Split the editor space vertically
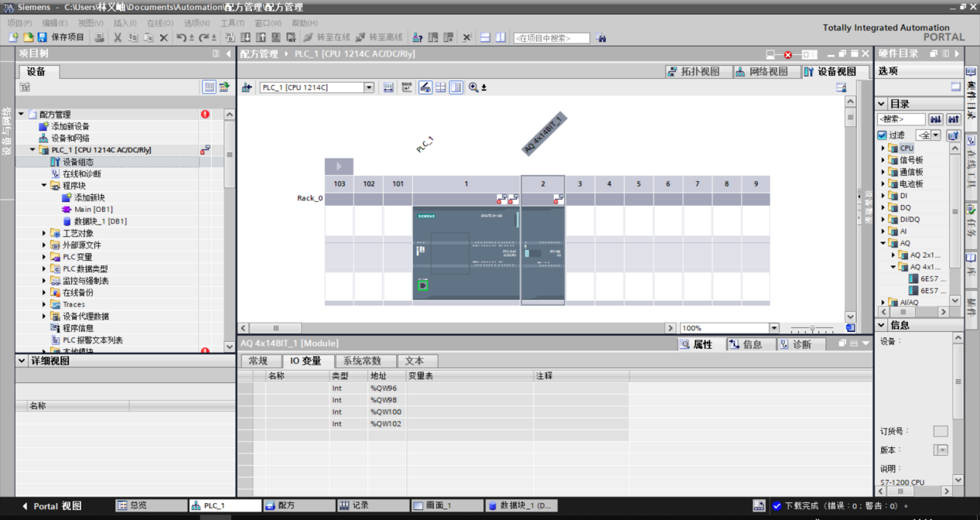The width and height of the screenshot is (980, 520). [500, 37]
